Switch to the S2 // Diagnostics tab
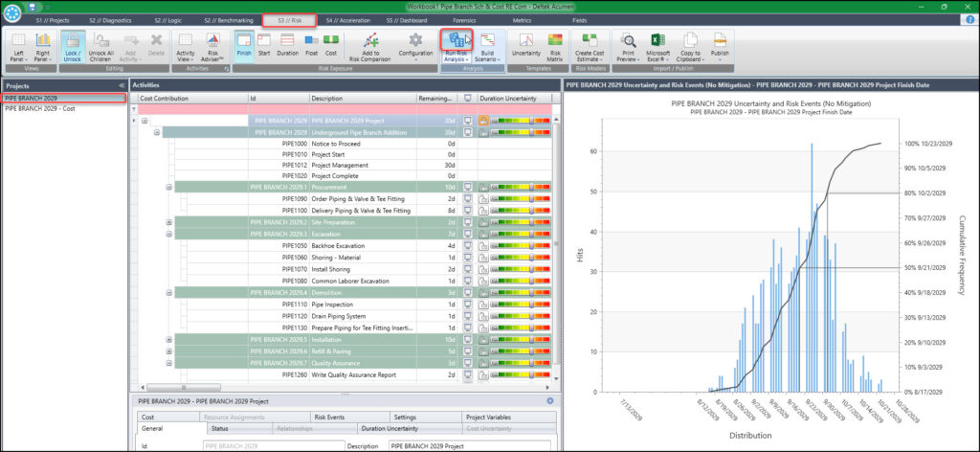Screen dimensions: 980x452 click(110, 20)
